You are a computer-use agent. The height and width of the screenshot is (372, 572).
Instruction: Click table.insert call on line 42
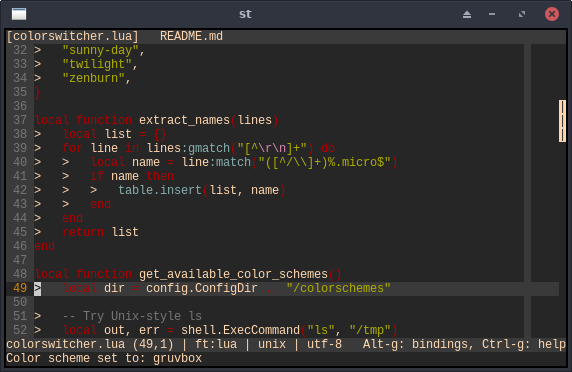pos(160,190)
